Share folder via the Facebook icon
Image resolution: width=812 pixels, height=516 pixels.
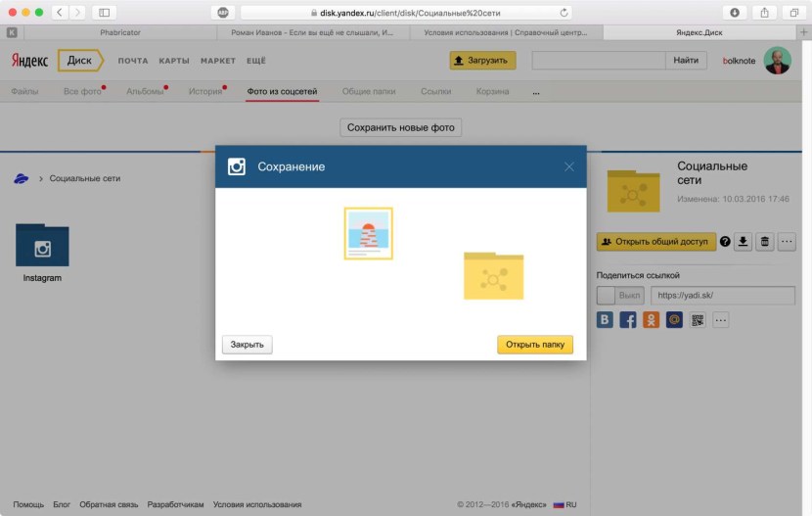(x=628, y=320)
